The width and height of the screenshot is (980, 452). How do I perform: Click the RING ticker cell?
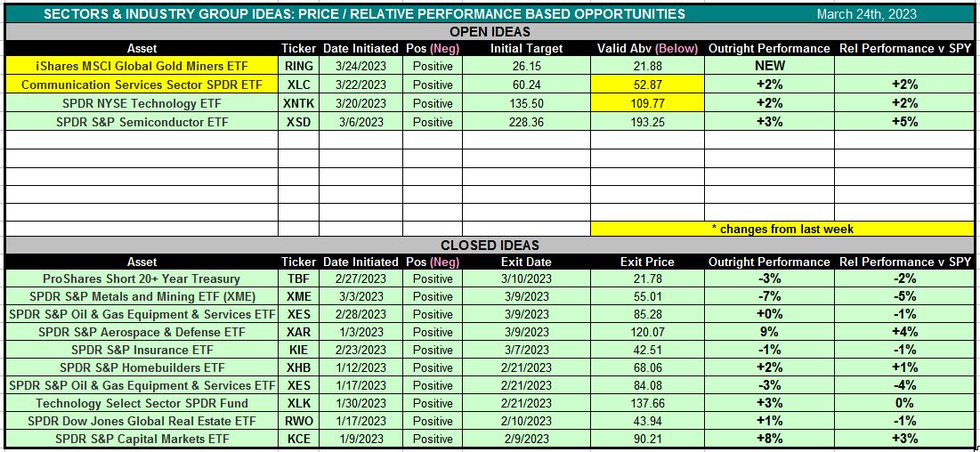point(298,66)
